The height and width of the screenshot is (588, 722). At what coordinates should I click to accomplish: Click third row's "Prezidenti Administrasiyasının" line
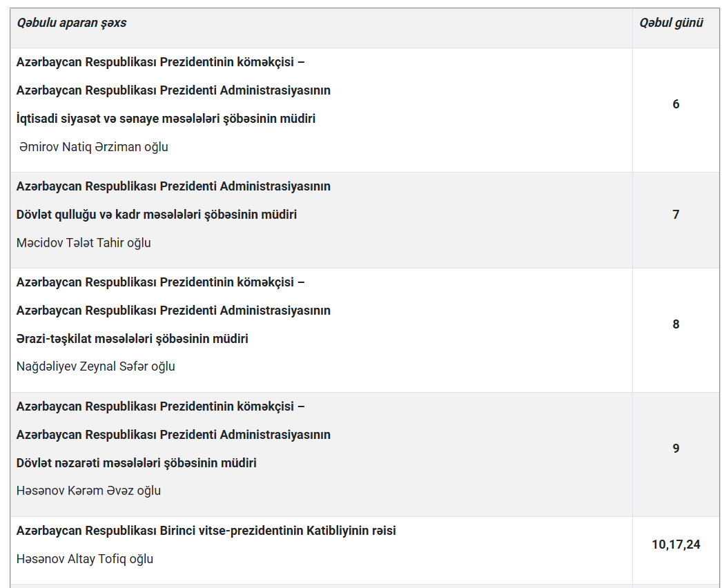173,311
